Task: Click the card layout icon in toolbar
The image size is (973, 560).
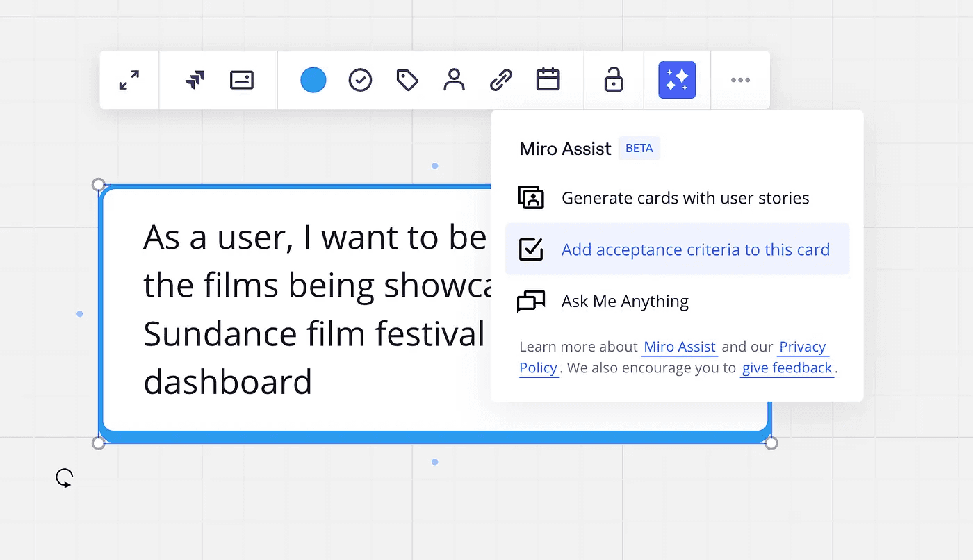Action: pos(242,80)
